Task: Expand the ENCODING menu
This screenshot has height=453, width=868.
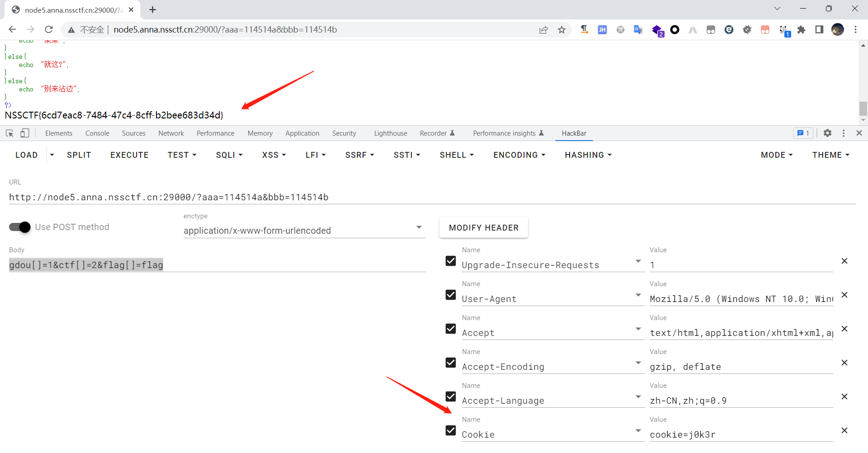Action: pos(519,155)
